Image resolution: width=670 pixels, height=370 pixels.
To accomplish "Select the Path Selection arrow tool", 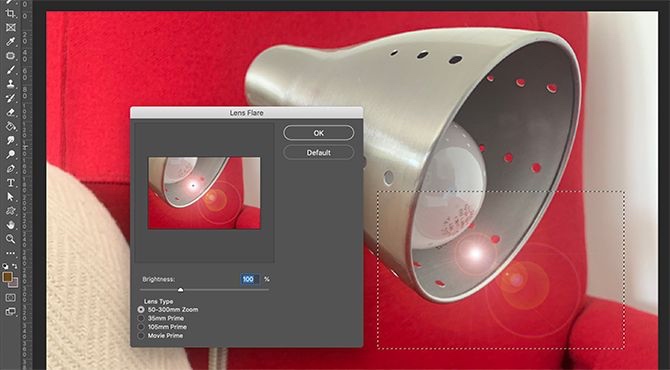I will [x=11, y=197].
